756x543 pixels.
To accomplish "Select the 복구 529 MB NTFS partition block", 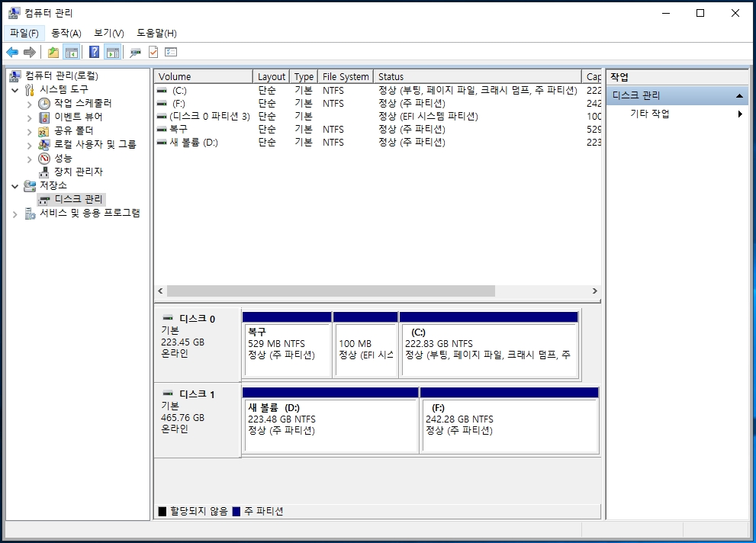I will (x=287, y=345).
